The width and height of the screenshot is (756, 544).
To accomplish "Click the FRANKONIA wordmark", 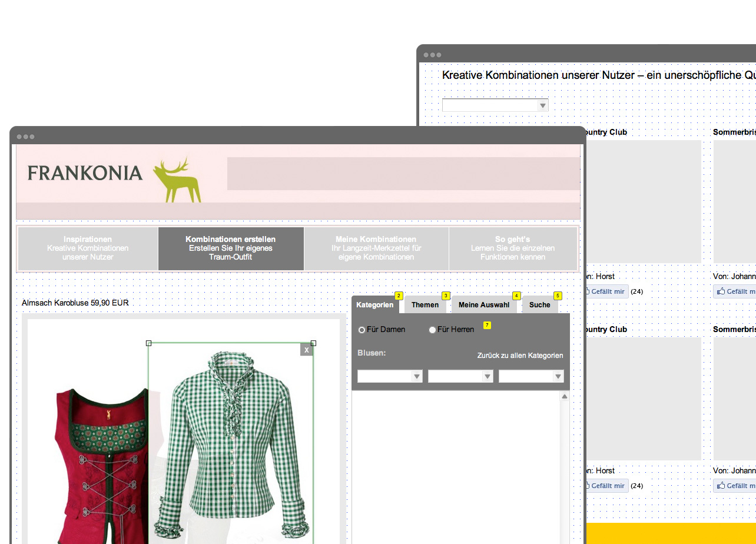I will (x=85, y=173).
